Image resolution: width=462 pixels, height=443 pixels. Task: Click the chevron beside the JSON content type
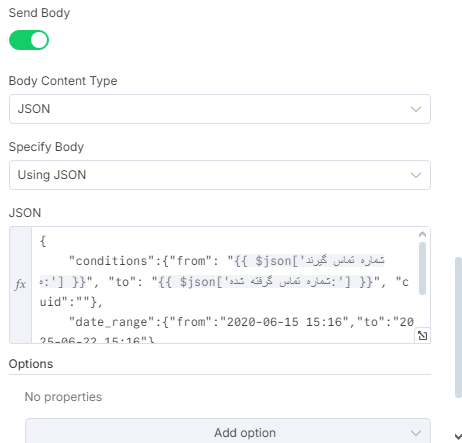point(416,109)
